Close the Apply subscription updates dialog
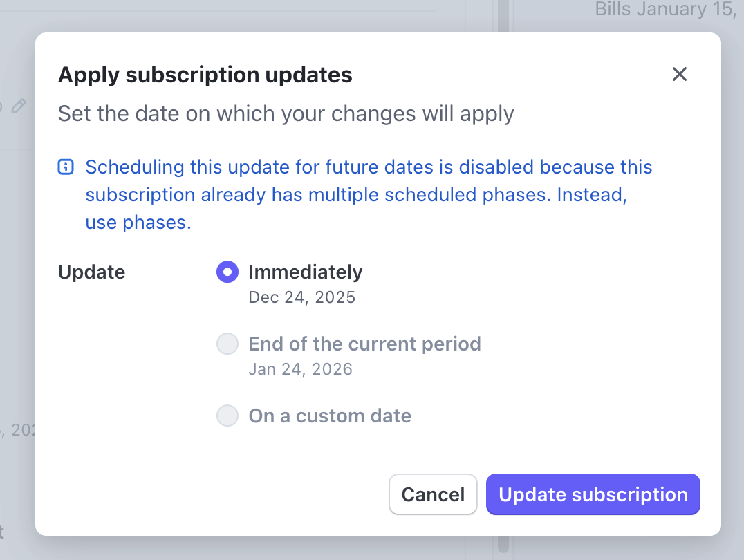Viewport: 744px width, 560px height. (x=680, y=75)
